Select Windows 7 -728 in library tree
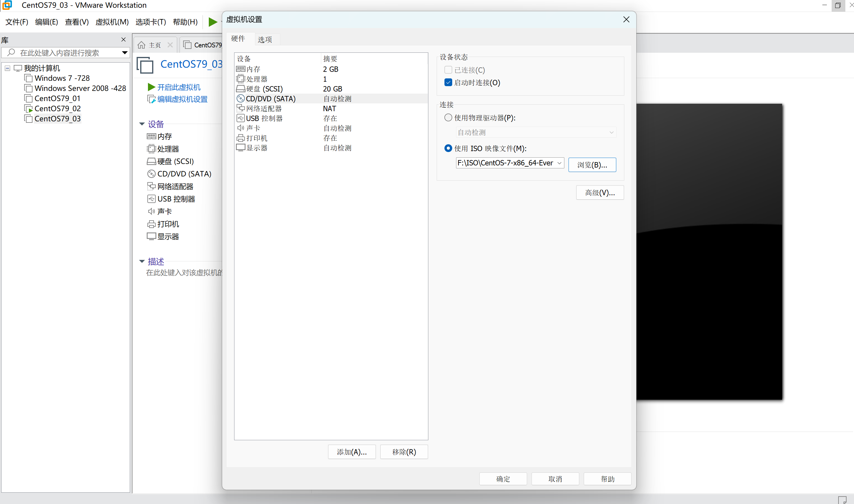The width and height of the screenshot is (854, 504). (62, 78)
